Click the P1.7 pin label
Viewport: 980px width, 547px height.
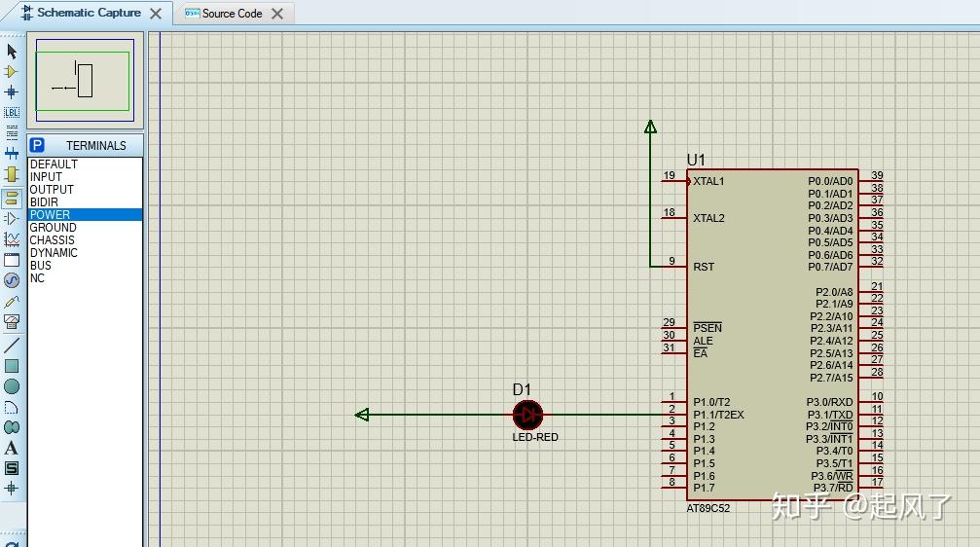704,488
